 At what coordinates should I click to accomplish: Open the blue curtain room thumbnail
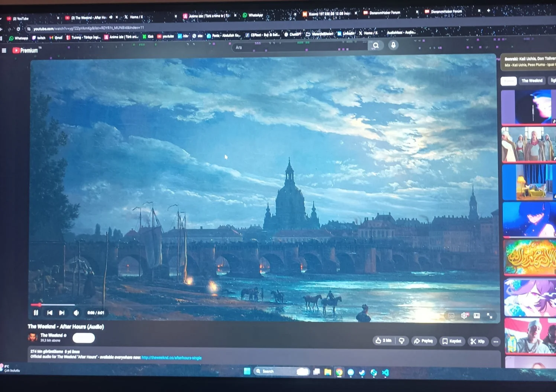click(x=530, y=182)
